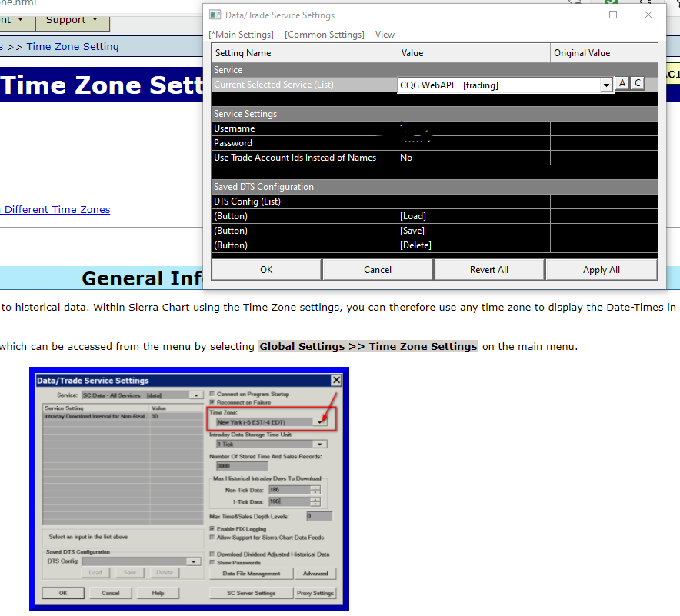
Task: Click Cancel in settings dialog
Action: [378, 270]
